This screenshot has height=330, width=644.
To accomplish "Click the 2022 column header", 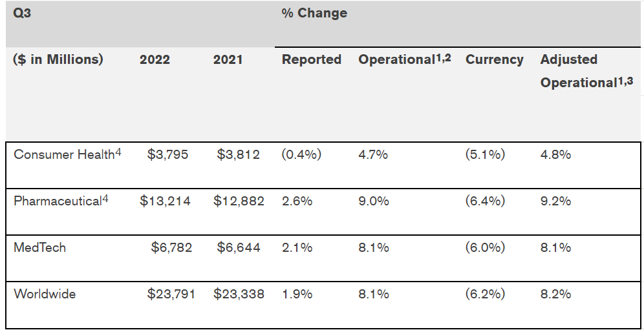I will [x=155, y=59].
